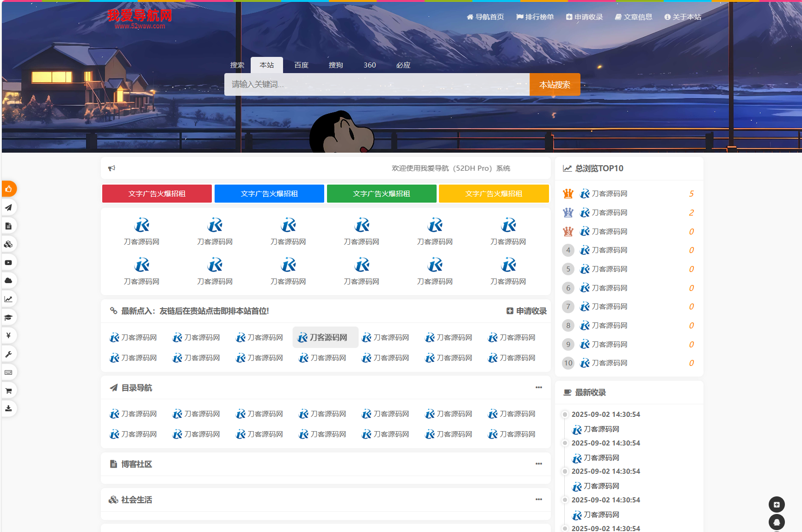
Task: Select the cloud services sidebar icon
Action: click(9, 280)
